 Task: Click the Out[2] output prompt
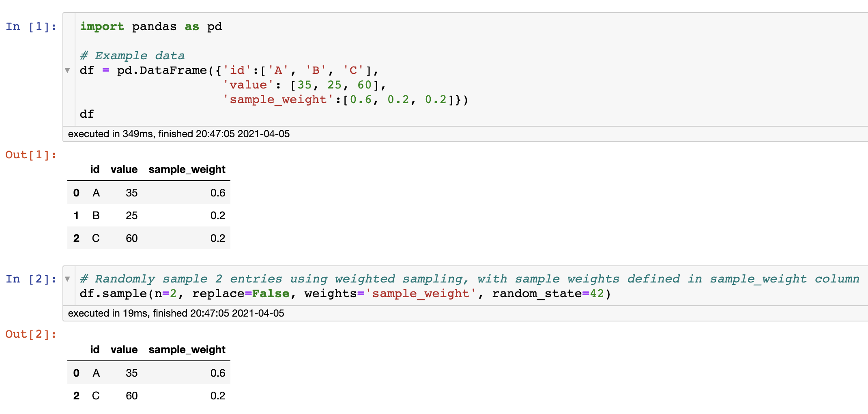[31, 334]
